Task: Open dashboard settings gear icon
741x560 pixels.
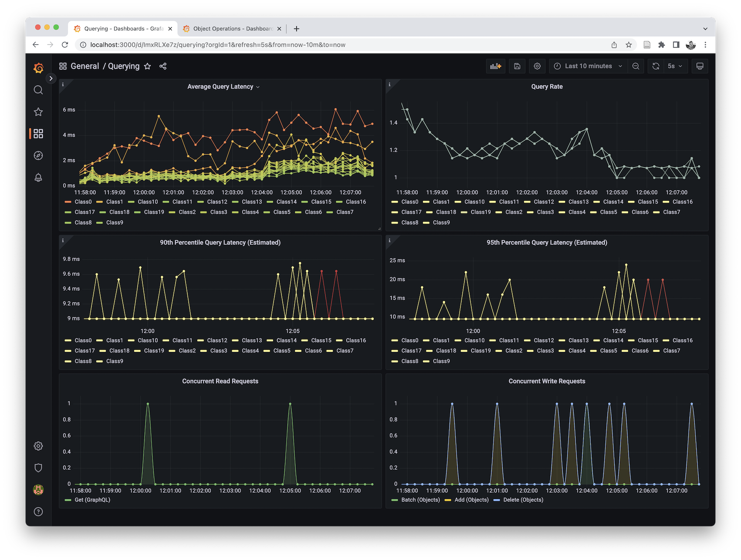Action: coord(537,66)
